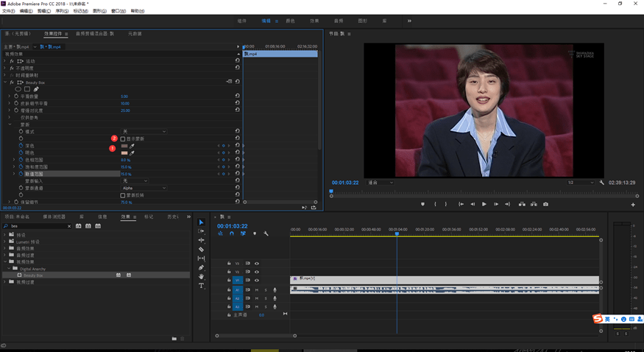The width and height of the screenshot is (644, 352).
Task: Select Beauty Box in the effects list
Action: point(34,275)
